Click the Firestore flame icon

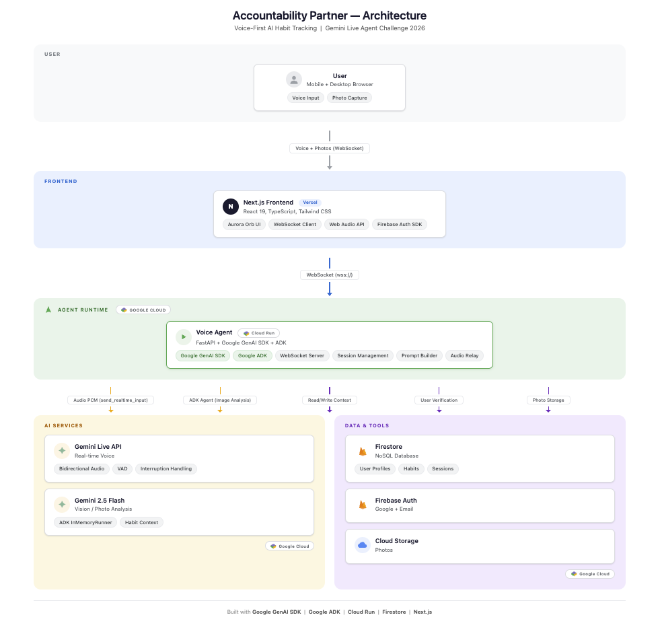point(363,451)
